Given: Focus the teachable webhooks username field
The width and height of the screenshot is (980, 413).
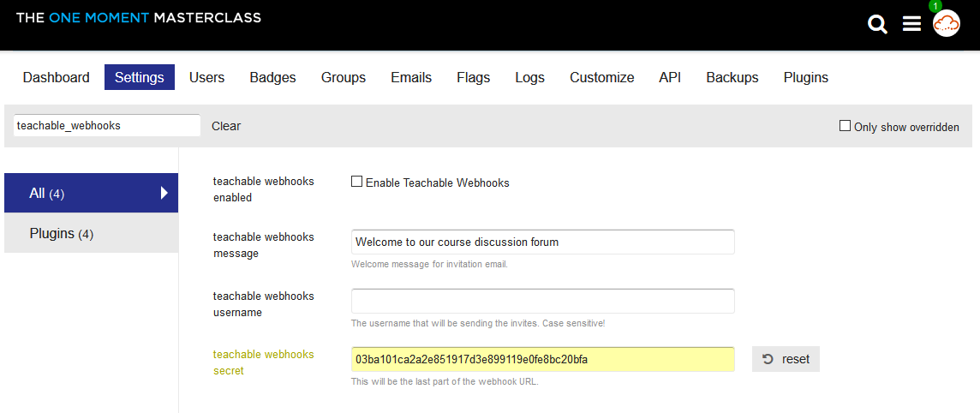Looking at the screenshot, I should [x=542, y=301].
